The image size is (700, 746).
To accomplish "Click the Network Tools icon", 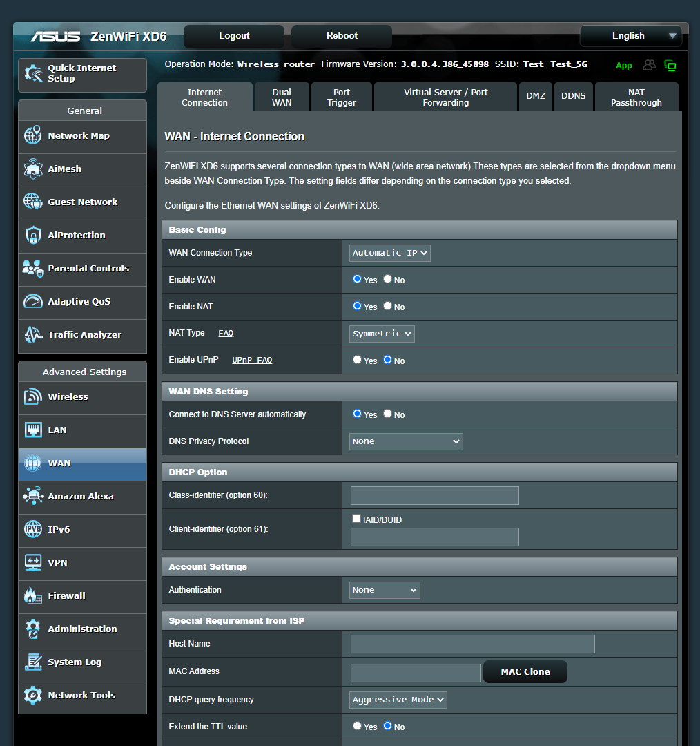I will pos(33,695).
